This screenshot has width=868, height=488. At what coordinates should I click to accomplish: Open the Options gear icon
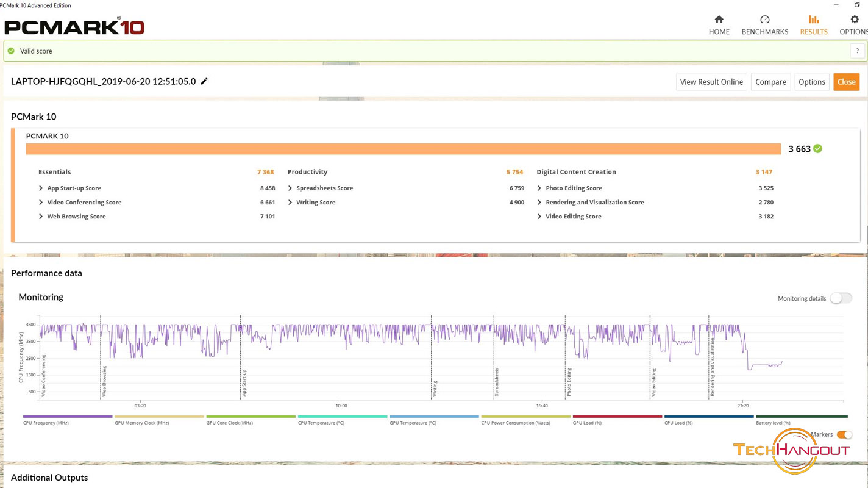click(x=855, y=20)
